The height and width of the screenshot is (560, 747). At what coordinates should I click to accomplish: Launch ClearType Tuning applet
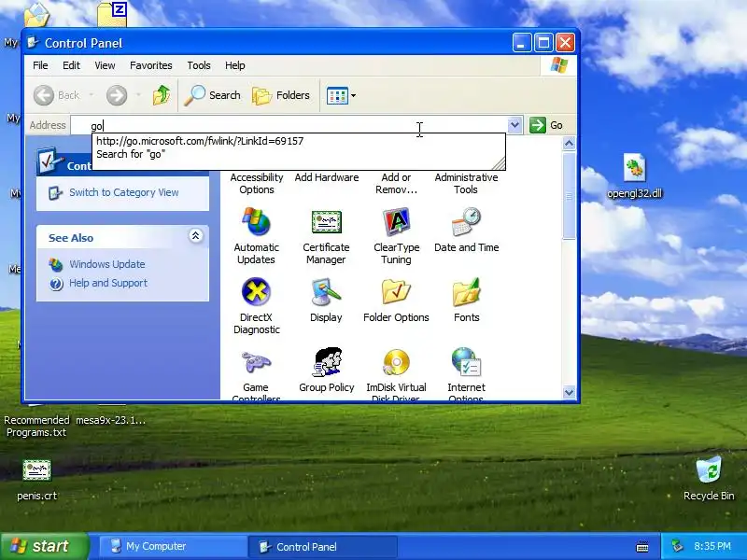pos(396,236)
